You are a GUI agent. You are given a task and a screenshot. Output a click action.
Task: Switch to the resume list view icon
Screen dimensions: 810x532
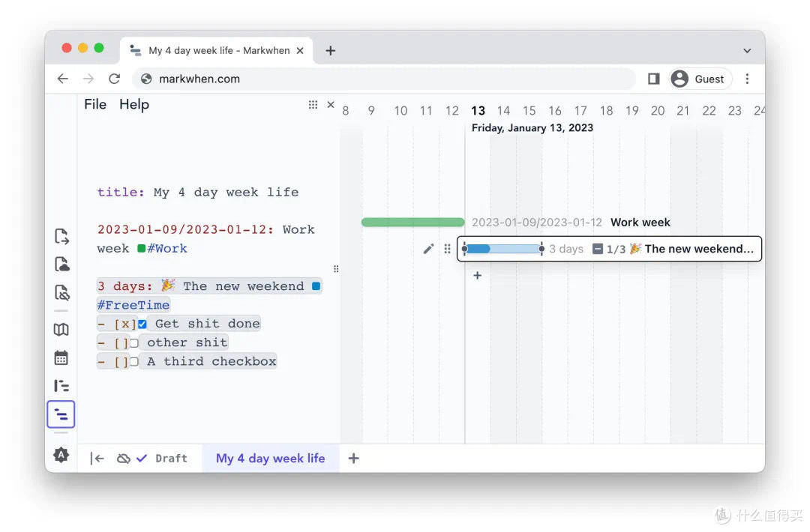pyautogui.click(x=61, y=385)
